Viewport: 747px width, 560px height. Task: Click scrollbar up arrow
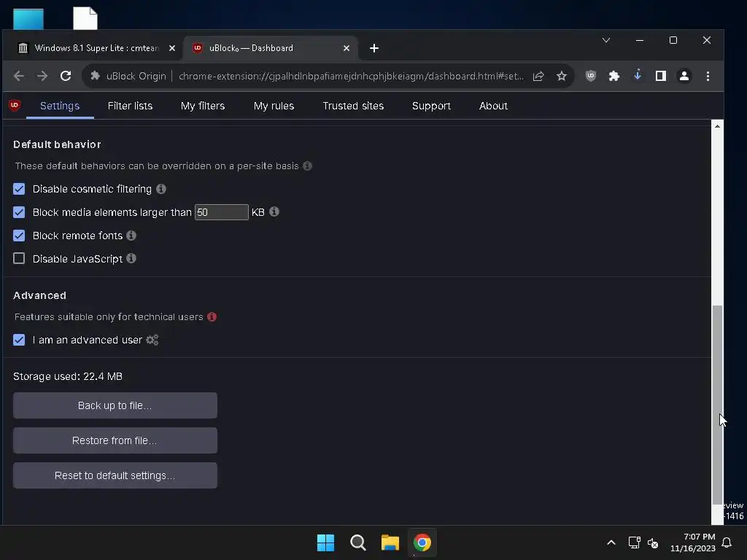(x=717, y=126)
